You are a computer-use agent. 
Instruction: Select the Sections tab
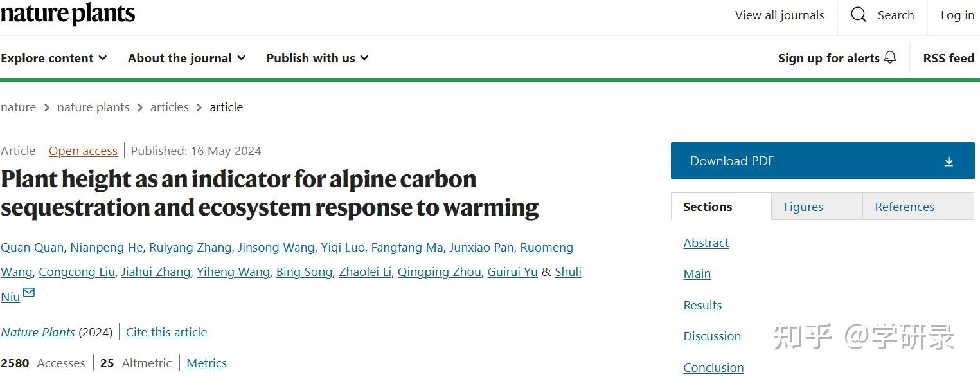pyautogui.click(x=708, y=207)
